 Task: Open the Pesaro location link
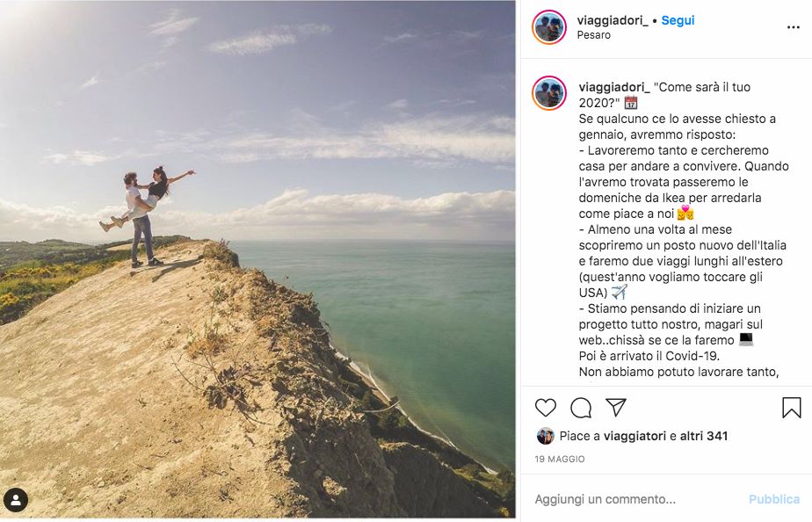[x=594, y=35]
